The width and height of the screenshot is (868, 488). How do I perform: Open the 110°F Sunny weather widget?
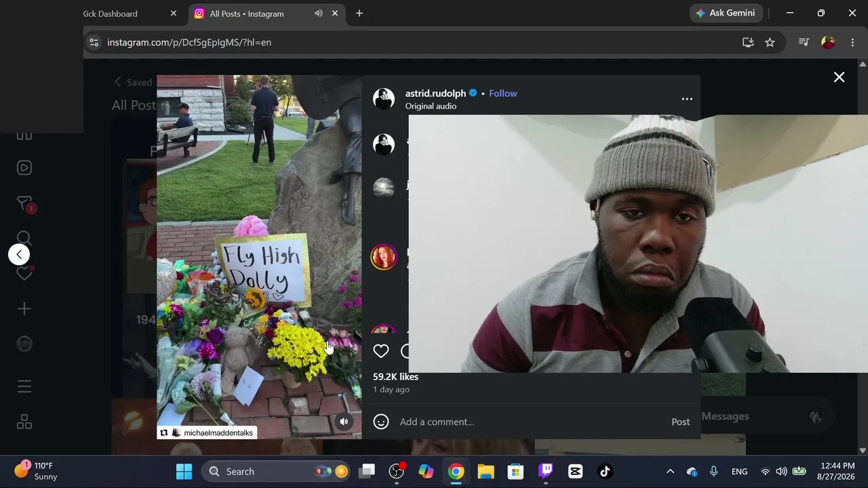(36, 471)
